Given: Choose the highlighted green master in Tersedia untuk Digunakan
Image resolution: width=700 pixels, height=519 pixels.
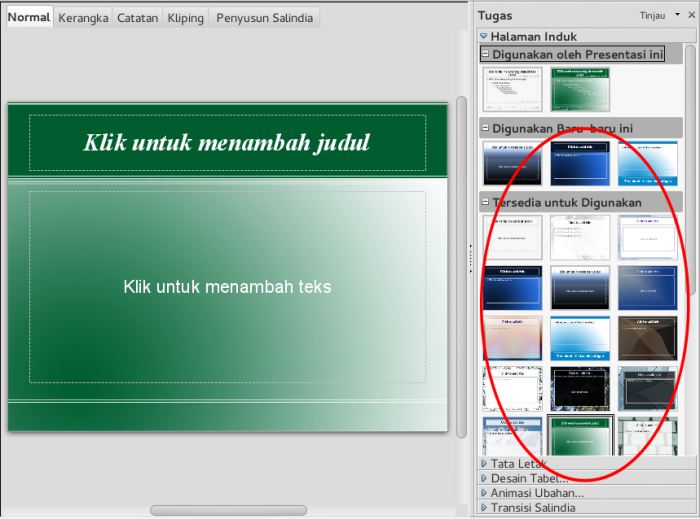Looking at the screenshot, I should click(x=580, y=436).
